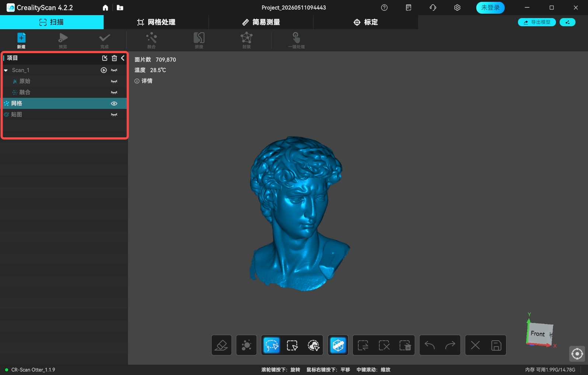Open the project folder icon in title bar
This screenshot has height=375, width=588.
pyautogui.click(x=120, y=8)
